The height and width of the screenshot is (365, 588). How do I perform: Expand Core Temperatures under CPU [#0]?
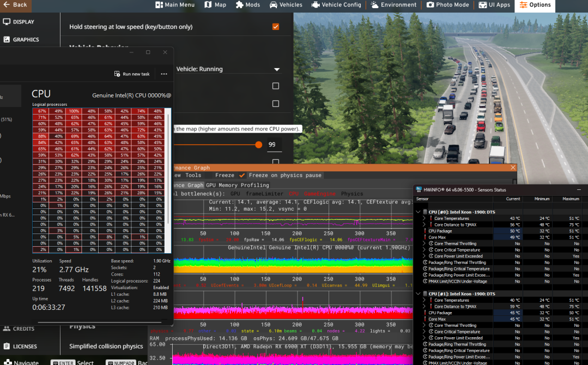[425, 218]
